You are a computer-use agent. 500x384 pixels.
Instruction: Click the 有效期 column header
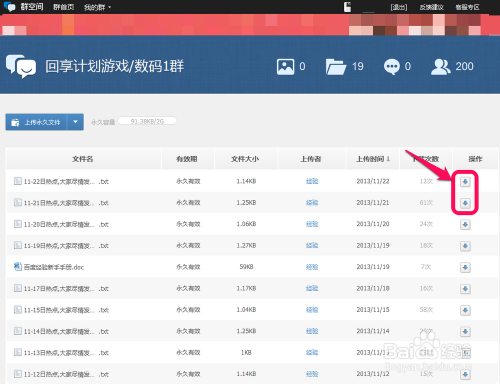(x=187, y=159)
